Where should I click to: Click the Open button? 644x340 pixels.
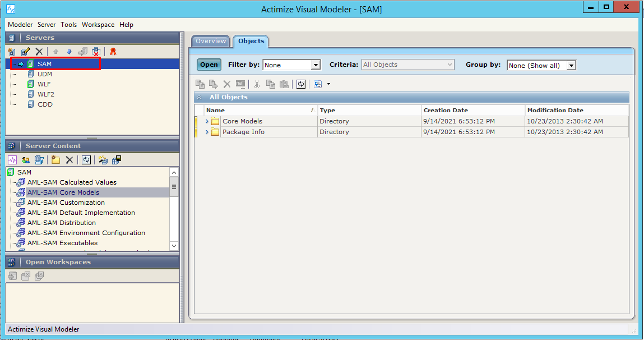click(209, 65)
